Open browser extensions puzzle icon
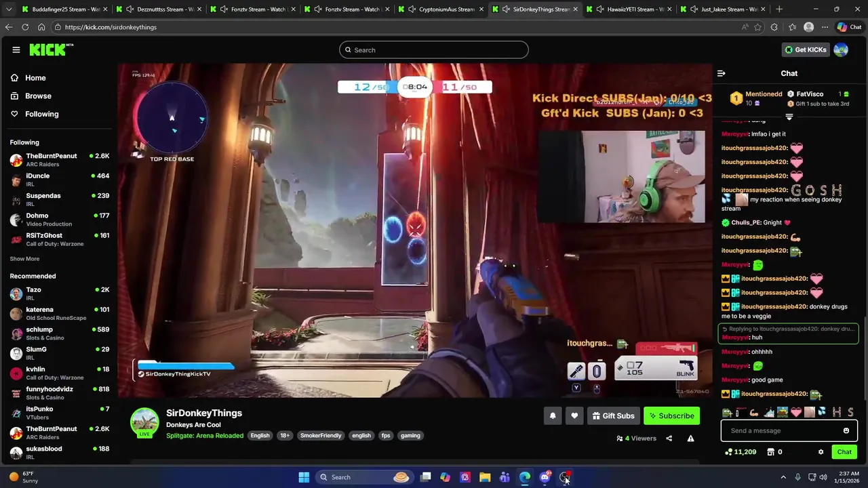The image size is (868, 488). pos(774,27)
